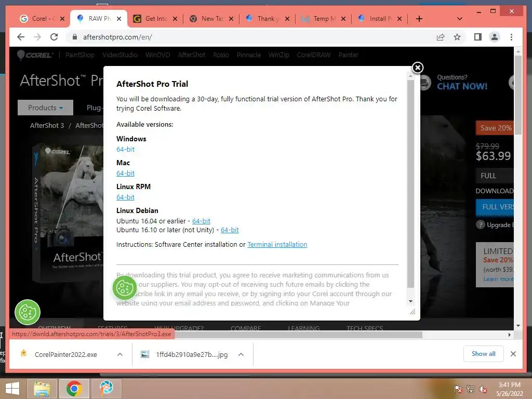Viewport: 532px width, 399px height.
Task: Open Ubuntu 16.04 or earlier 64-bit link
Action: [201, 221]
